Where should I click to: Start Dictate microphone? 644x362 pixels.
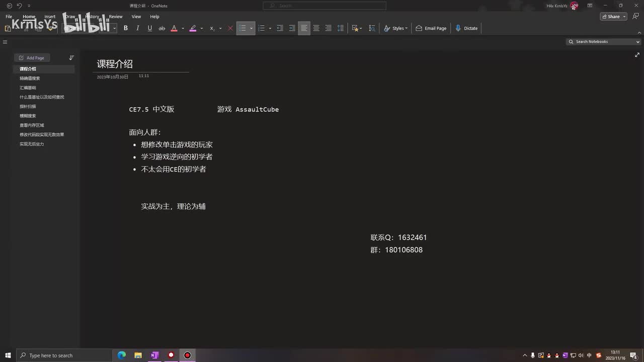coord(466,28)
